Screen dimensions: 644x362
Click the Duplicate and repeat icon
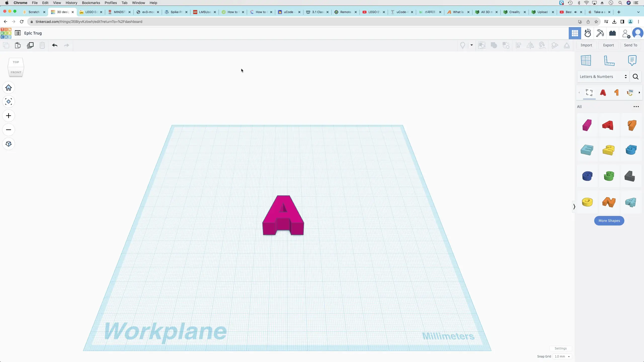30,45
